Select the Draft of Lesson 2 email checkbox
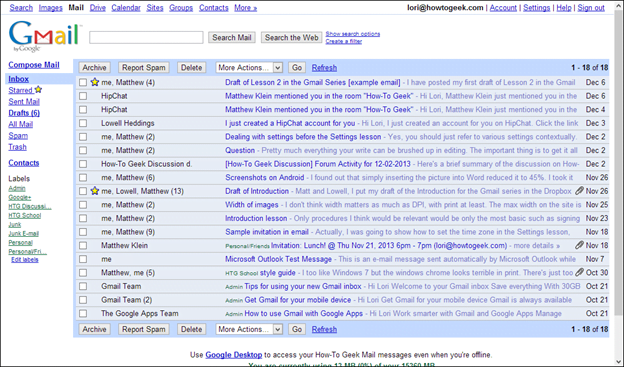 [83, 82]
